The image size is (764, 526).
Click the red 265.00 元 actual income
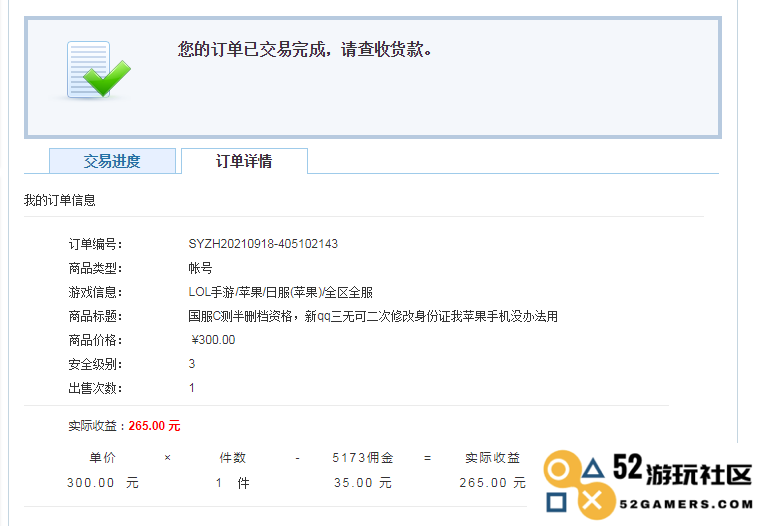click(x=154, y=426)
